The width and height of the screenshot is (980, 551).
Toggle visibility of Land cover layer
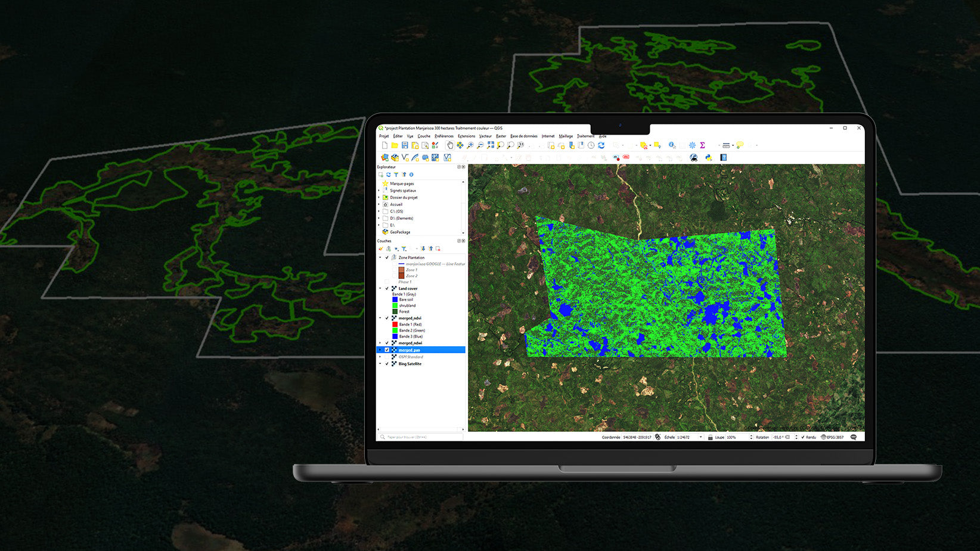[x=387, y=289]
